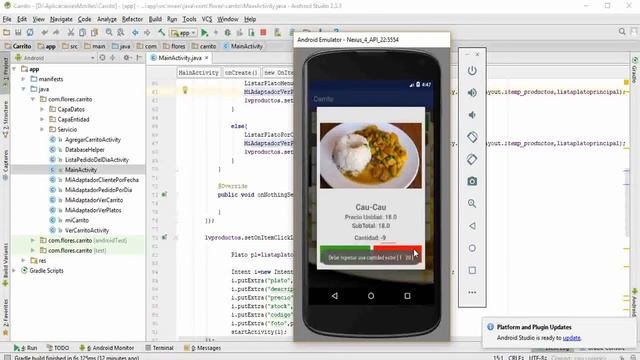Click emulator volume up
The height and width of the screenshot is (360, 640).
point(472,93)
